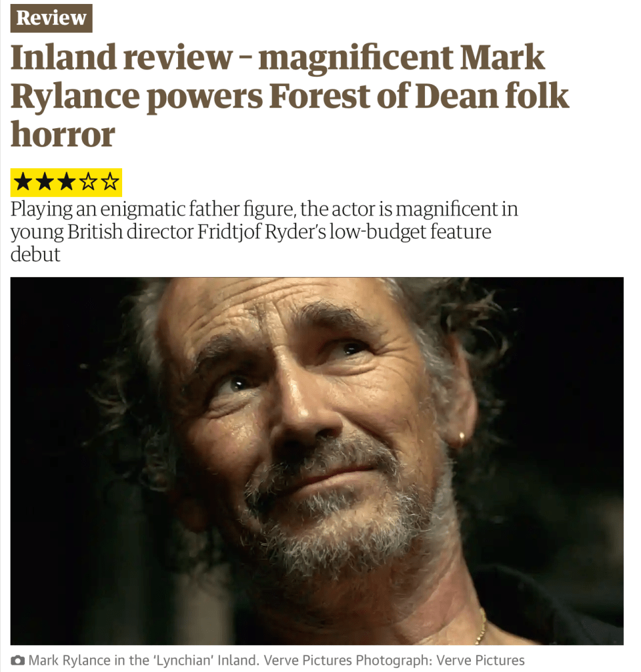Click the fifth empty rating star
This screenshot has height=672, width=641.
point(110,182)
